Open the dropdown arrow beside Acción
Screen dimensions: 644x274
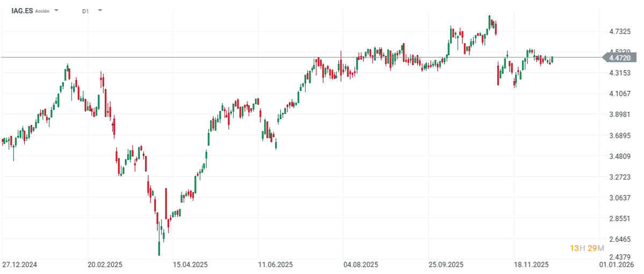pos(57,11)
